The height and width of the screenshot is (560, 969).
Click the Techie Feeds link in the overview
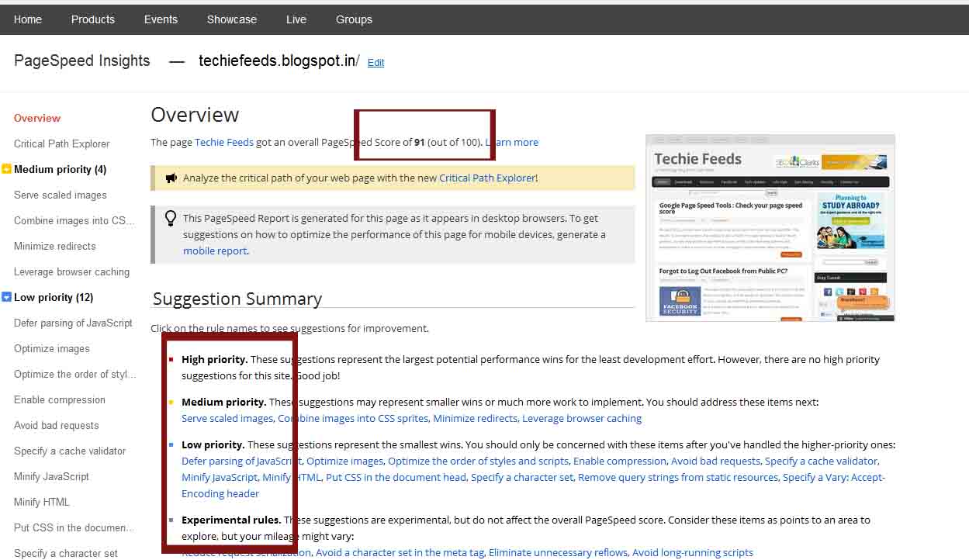pyautogui.click(x=224, y=142)
